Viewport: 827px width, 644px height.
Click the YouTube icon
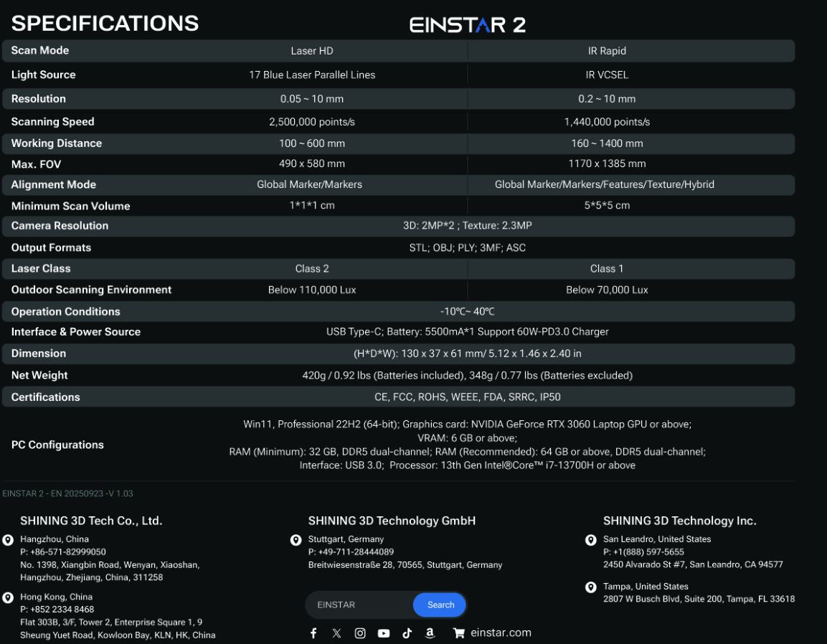384,633
